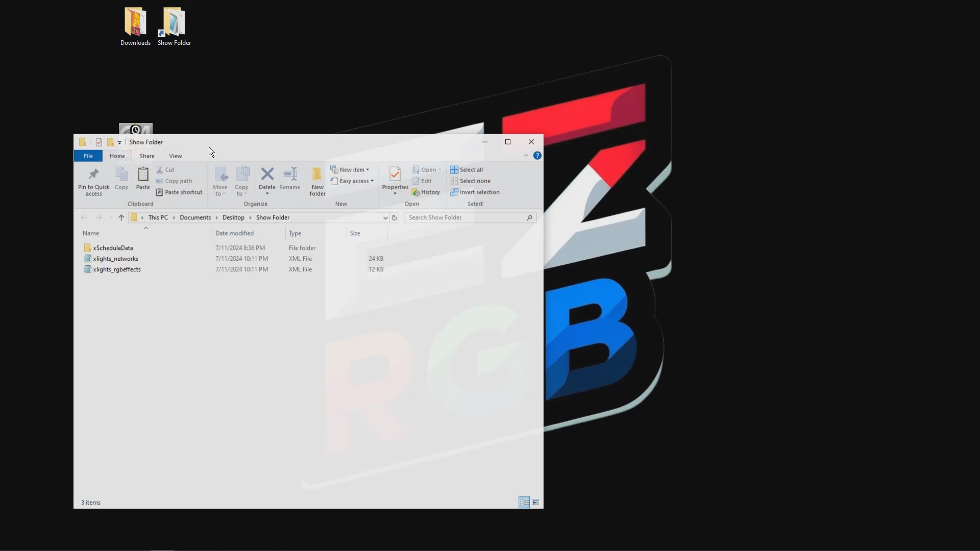Viewport: 980px width, 551px height.
Task: Expand the address bar history dropdown
Action: [385, 218]
